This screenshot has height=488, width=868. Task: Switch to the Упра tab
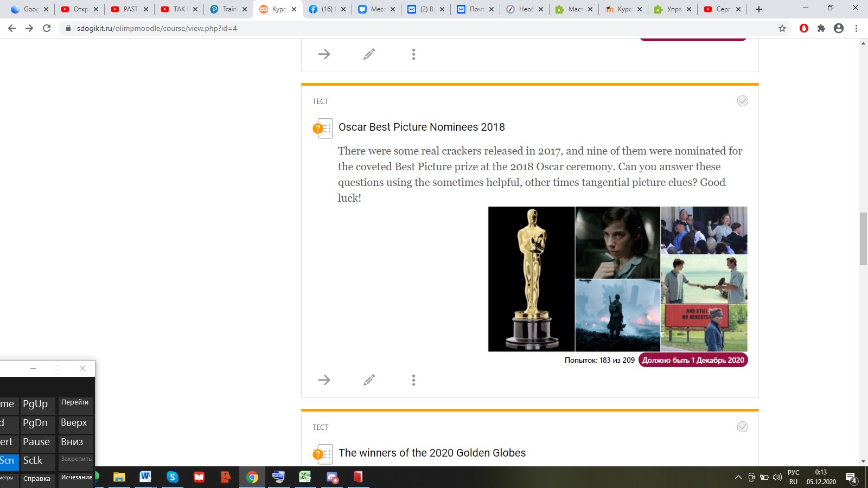(673, 9)
